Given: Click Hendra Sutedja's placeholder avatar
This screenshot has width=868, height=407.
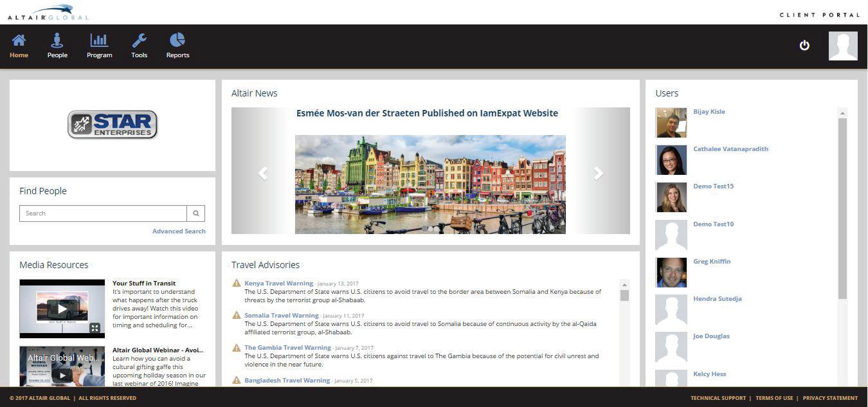Looking at the screenshot, I should (x=671, y=309).
